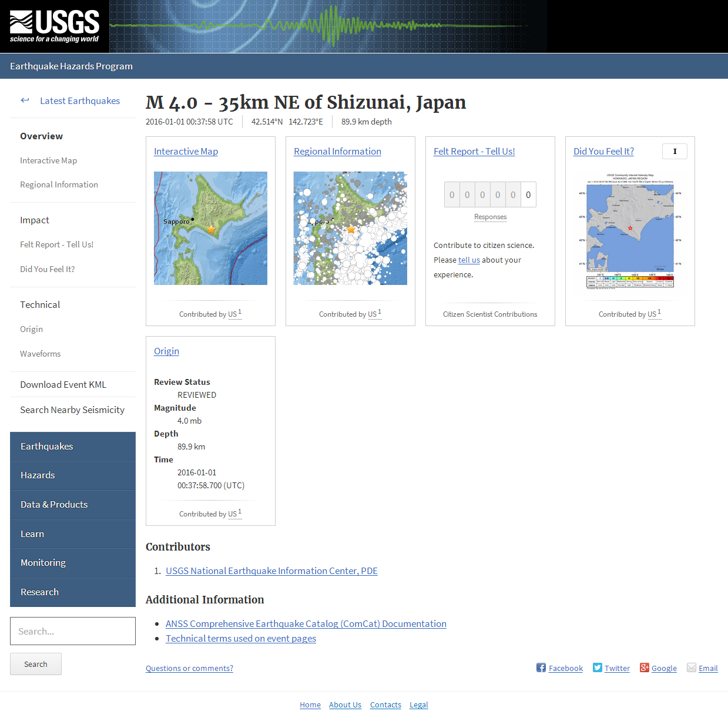
Task: Open Did You Feel It? card link
Action: pos(603,151)
